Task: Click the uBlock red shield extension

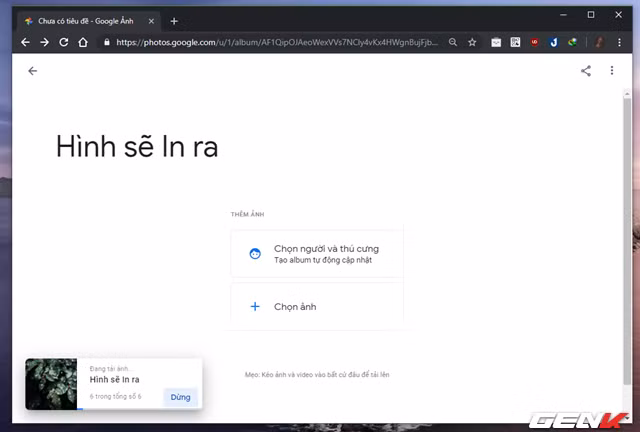Action: pos(534,42)
